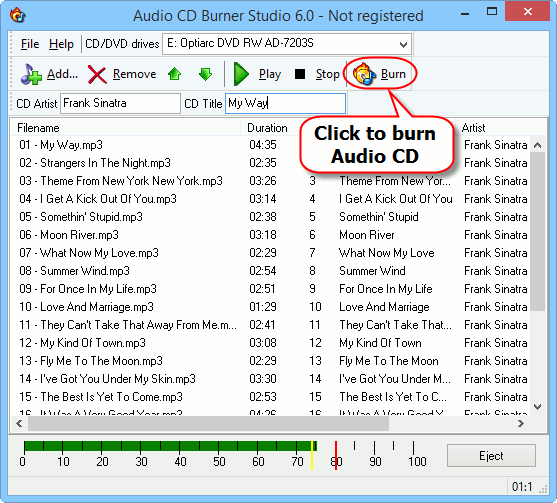
Task: Click into the CD Artist field
Action: [x=120, y=103]
